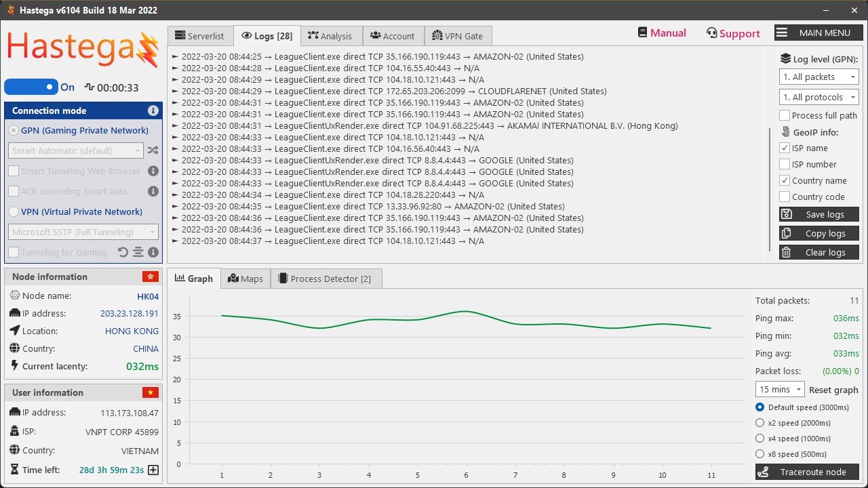Open the Analysis tab
Image resolution: width=868 pixels, height=488 pixels.
[x=331, y=36]
